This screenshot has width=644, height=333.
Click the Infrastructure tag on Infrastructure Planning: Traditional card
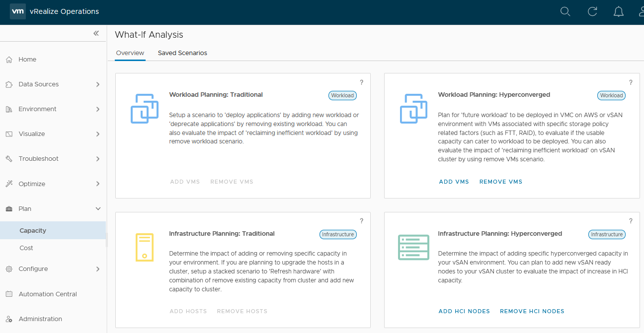338,234
